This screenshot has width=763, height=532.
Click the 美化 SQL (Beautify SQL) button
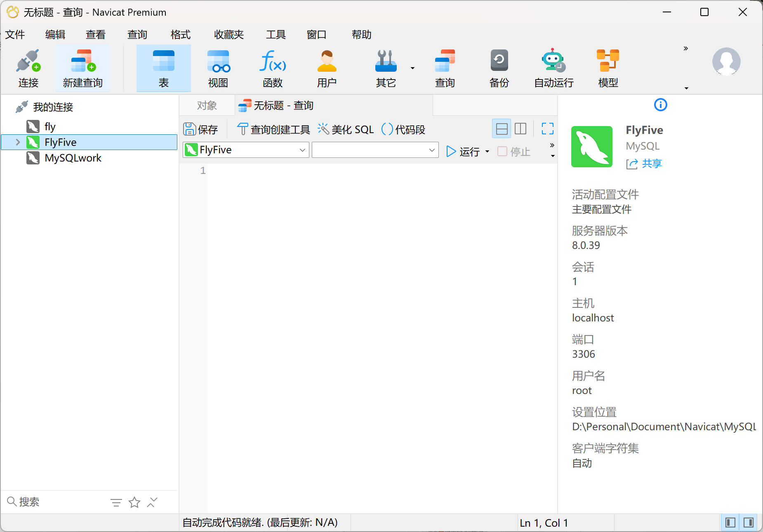(x=346, y=129)
